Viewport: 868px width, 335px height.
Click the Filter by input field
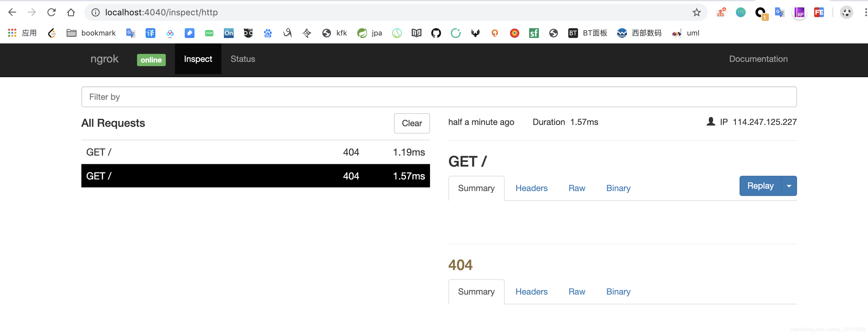(439, 97)
